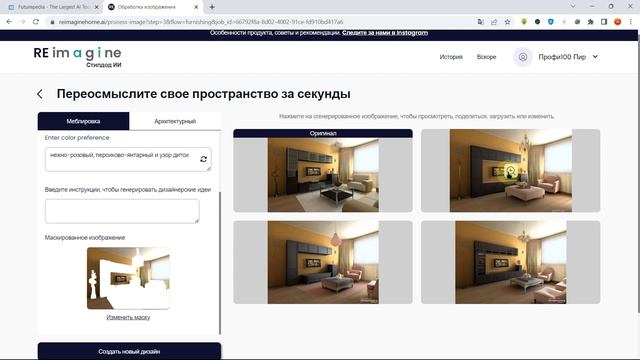Image resolution: width=640 pixels, height=360 pixels.
Task: Close the Futurepedia tab
Action: pos(97,7)
